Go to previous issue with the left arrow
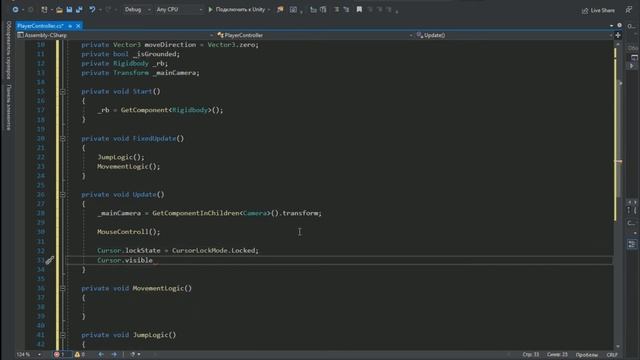Viewport: 640px width, 360px height. pyautogui.click(x=101, y=354)
